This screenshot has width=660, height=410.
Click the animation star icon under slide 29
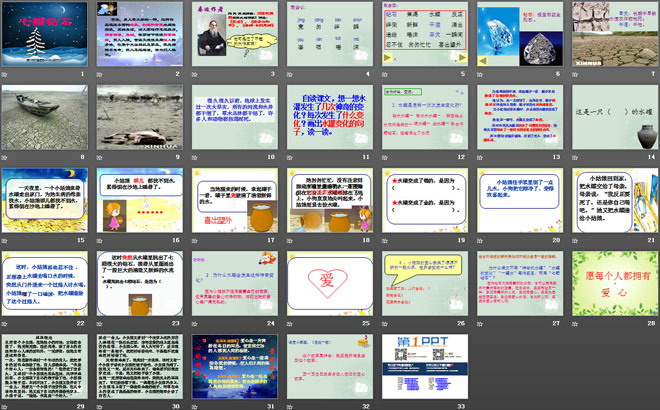pos(5,407)
